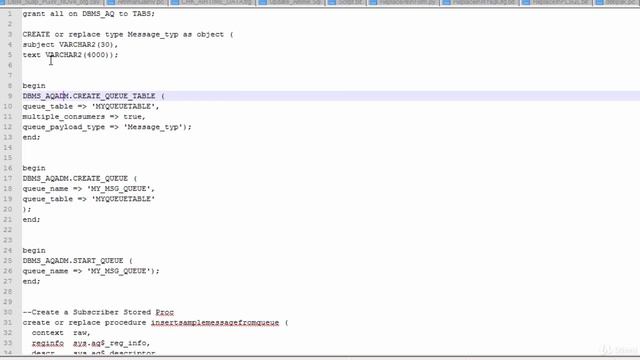Click the 'text VARCHAR2(4000));' line
640x360 pixels.
pyautogui.click(x=70, y=55)
